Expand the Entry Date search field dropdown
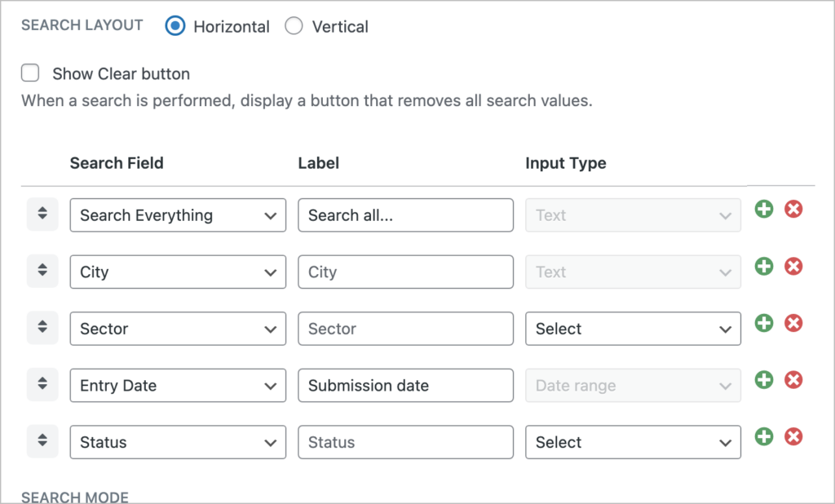This screenshot has height=504, width=835. [178, 386]
